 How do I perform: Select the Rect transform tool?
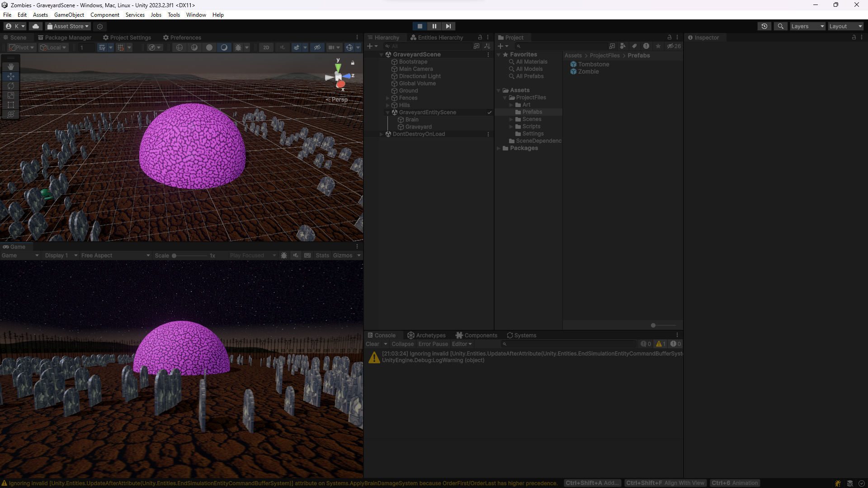click(11, 105)
